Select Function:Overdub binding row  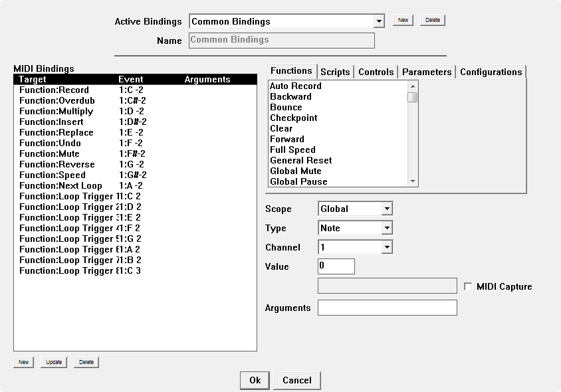tap(135, 100)
